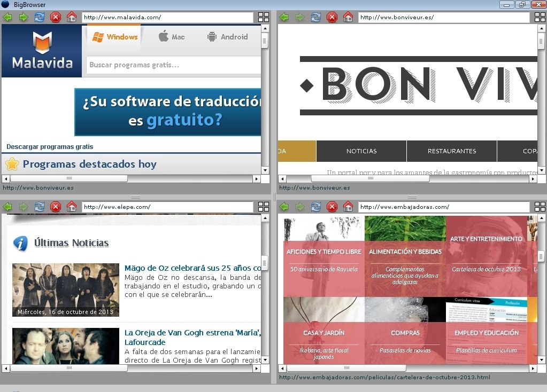Click the forward arrow in Bonviveur pane
Image resolution: width=547 pixels, height=392 pixels.
pyautogui.click(x=299, y=17)
